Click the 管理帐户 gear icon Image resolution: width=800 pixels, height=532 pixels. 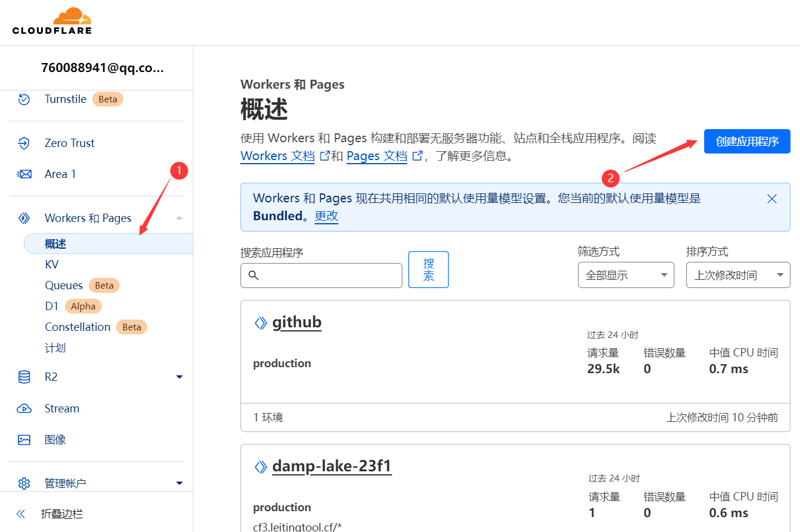[24, 483]
